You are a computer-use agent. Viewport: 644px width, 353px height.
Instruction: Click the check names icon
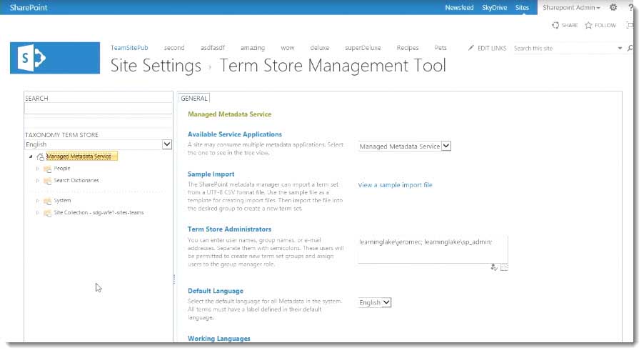pyautogui.click(x=494, y=267)
